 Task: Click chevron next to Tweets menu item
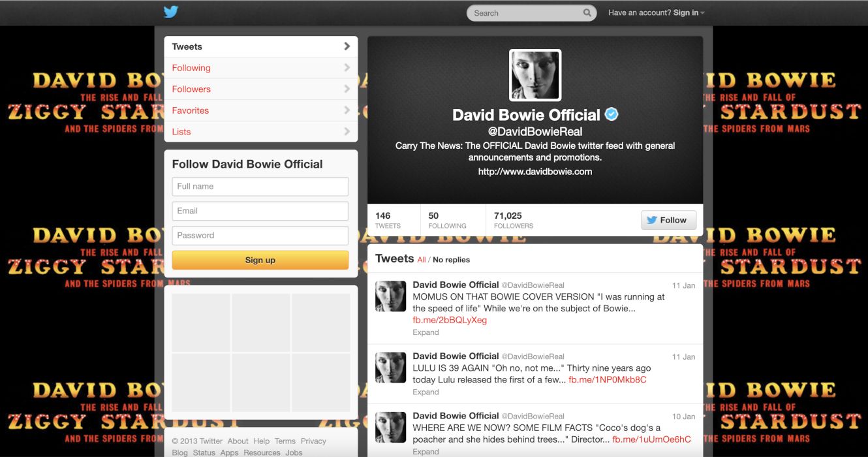(x=347, y=46)
